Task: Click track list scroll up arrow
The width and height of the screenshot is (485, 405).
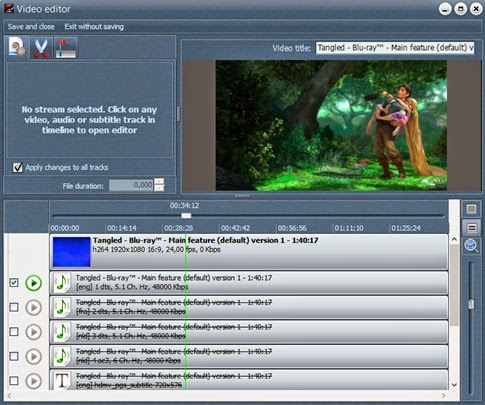Action: (454, 239)
